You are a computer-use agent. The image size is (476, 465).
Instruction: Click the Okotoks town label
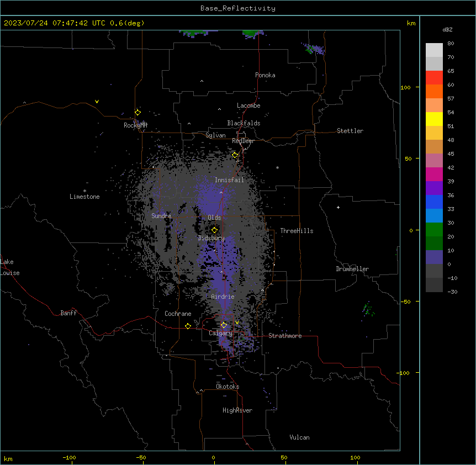pos(228,387)
